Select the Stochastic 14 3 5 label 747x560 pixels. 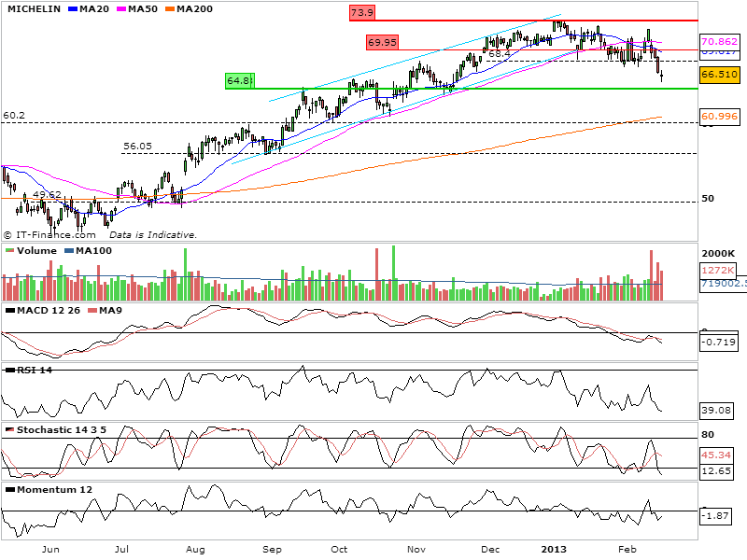coord(62,430)
